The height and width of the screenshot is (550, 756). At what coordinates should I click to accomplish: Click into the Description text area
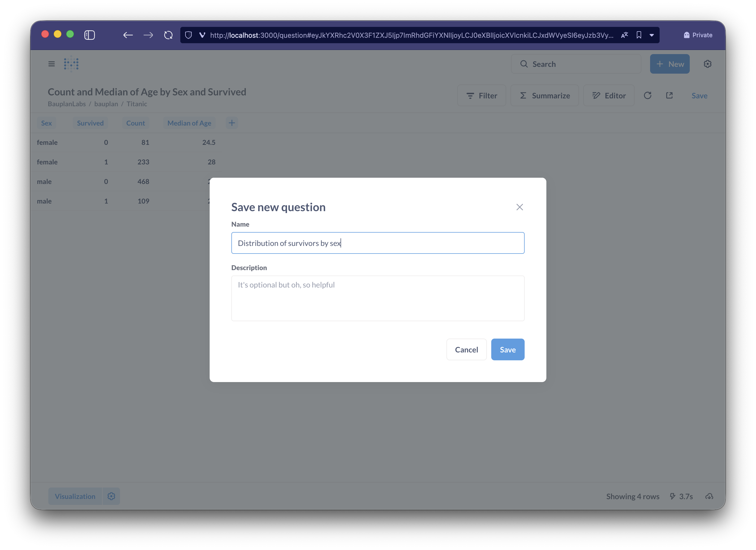click(377, 298)
